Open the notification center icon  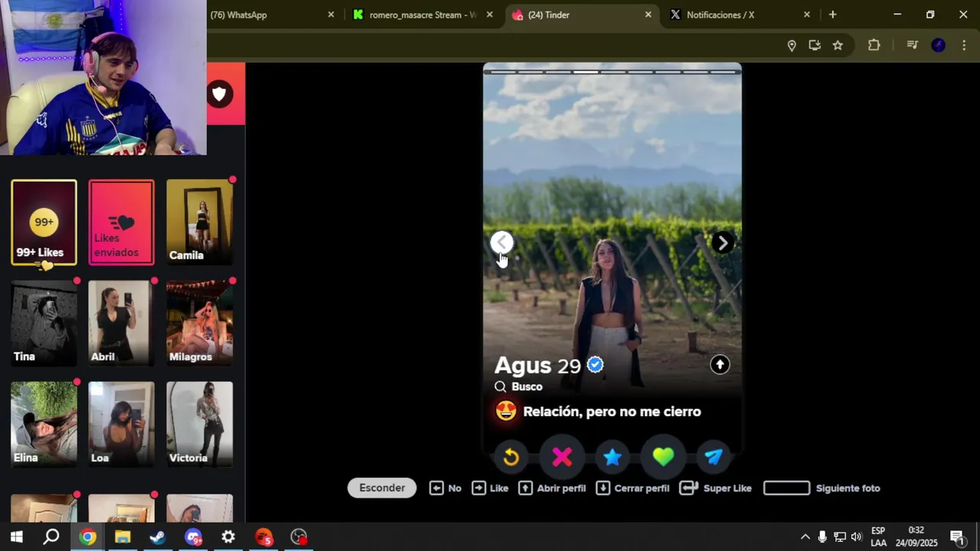click(956, 536)
